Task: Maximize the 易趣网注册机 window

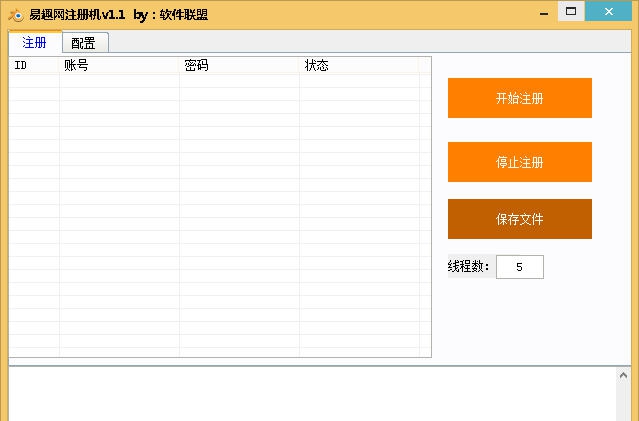Action: tap(571, 11)
